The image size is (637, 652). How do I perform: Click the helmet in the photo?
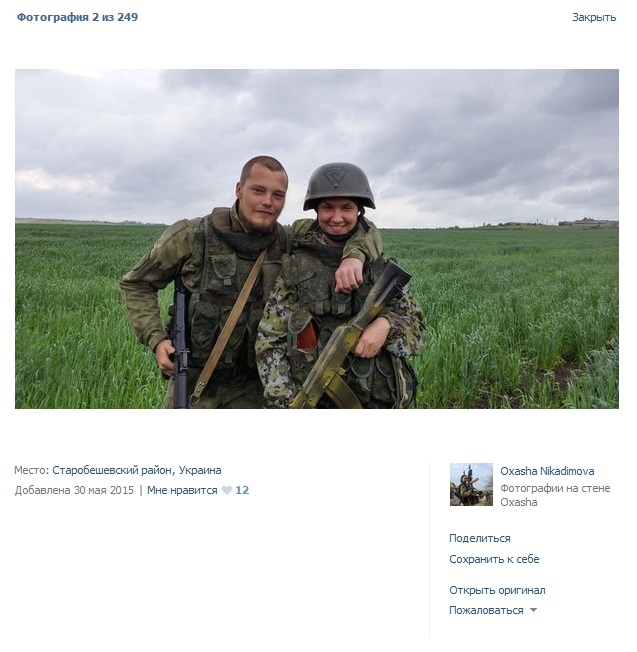[x=339, y=186]
